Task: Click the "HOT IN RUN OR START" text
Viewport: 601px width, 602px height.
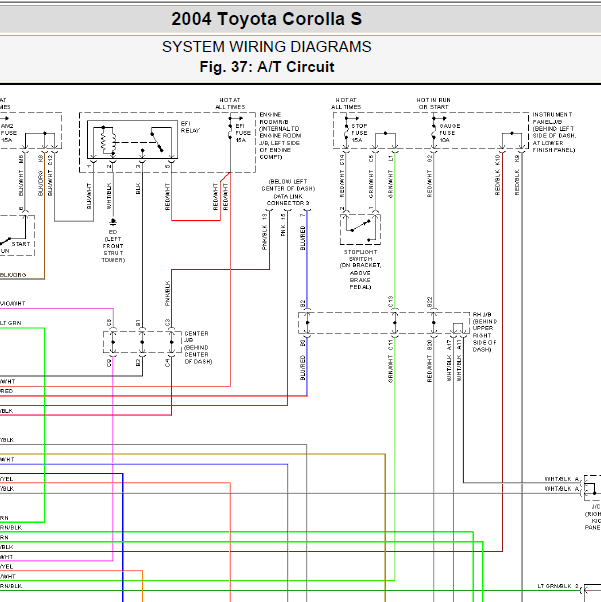Action: [x=434, y=103]
